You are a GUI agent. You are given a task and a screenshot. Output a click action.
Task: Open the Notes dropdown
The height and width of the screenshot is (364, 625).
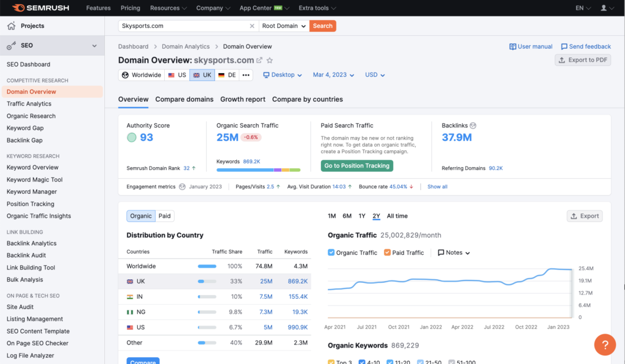454,252
